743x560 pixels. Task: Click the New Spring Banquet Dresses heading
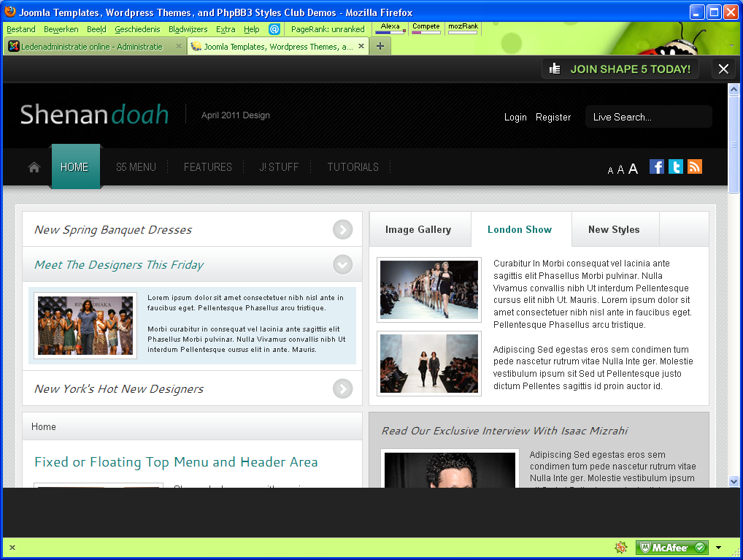pyautogui.click(x=113, y=230)
